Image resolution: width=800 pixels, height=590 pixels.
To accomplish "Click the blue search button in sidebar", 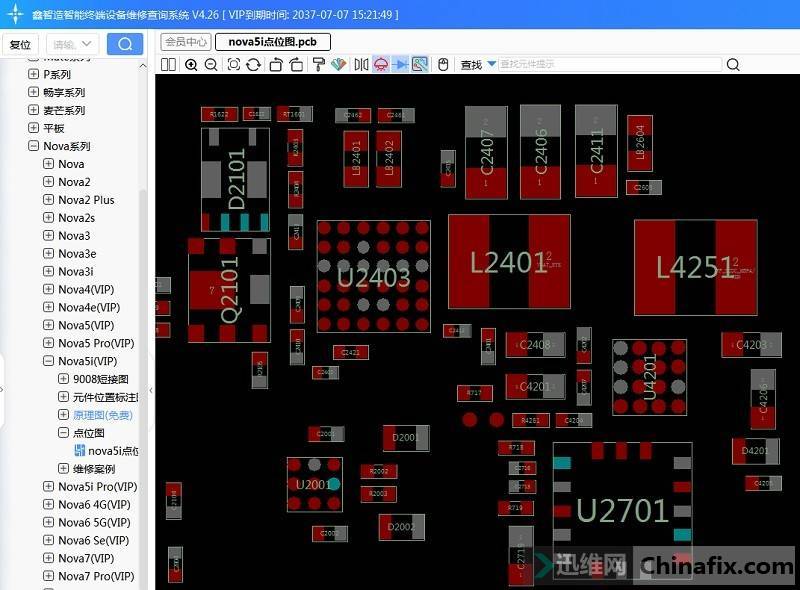I will 125,44.
